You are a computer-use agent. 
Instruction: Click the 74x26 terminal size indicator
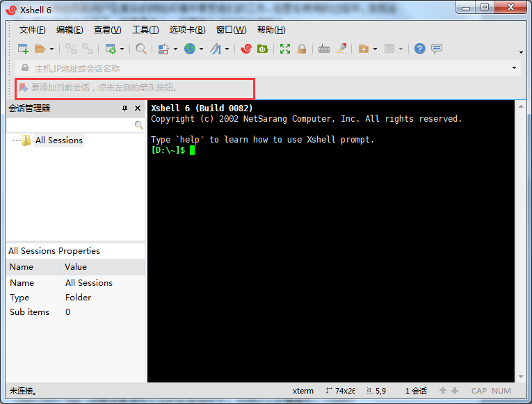click(x=340, y=391)
